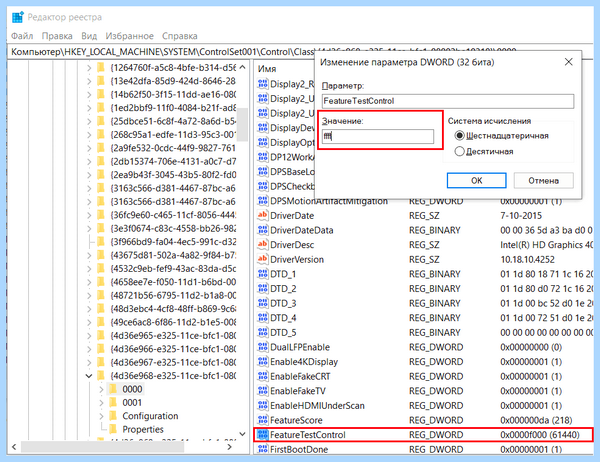This screenshot has height=462, width=600.
Task: Click the FirstBootDone DWORD icon
Action: tap(262, 449)
